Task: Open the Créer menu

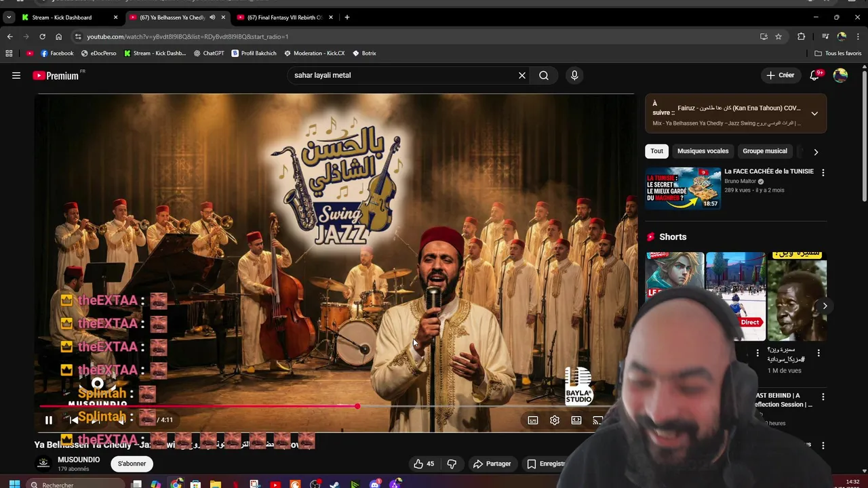Action: tap(780, 75)
